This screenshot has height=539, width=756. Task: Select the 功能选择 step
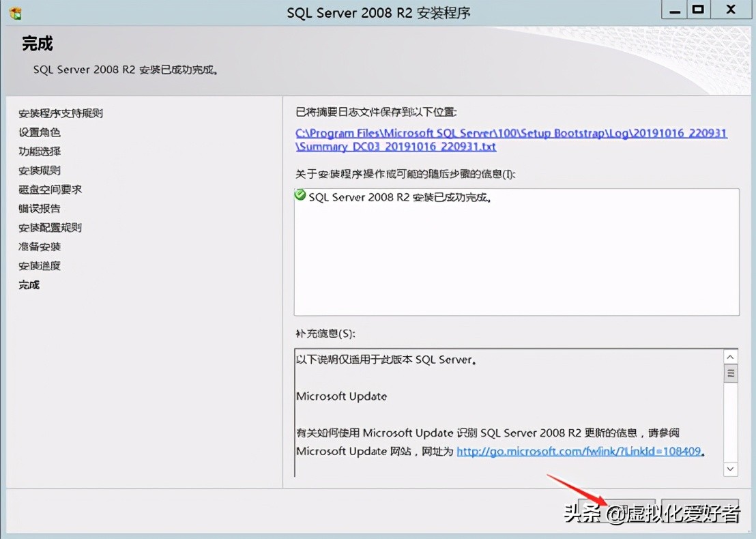pyautogui.click(x=40, y=151)
